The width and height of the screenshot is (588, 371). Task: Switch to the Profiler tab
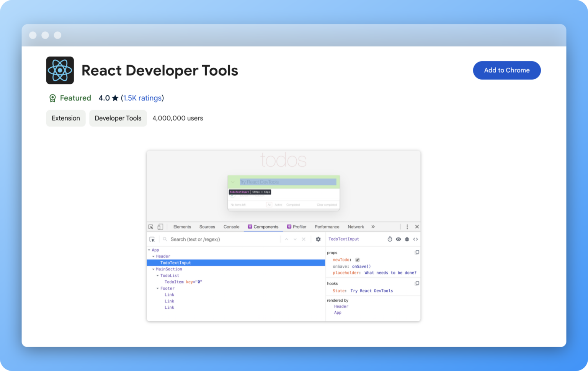pyautogui.click(x=301, y=226)
